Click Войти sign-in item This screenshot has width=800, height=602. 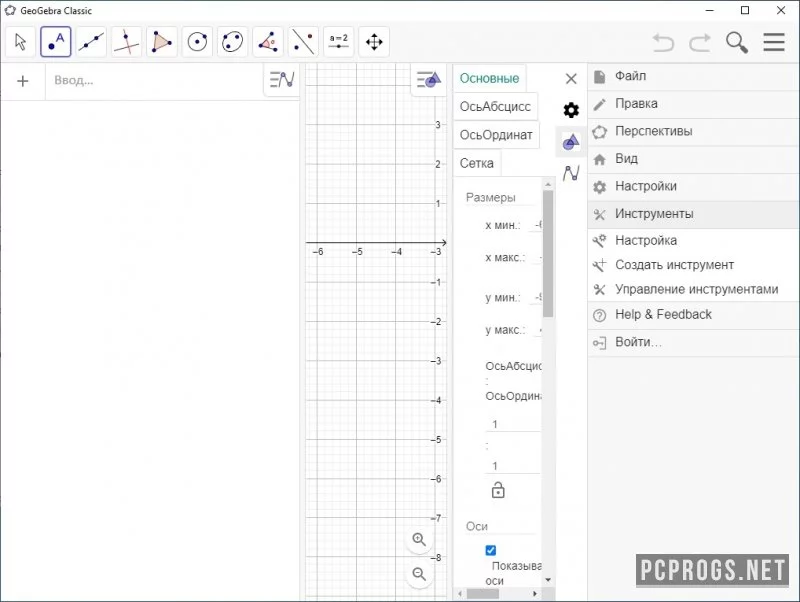[693, 342]
